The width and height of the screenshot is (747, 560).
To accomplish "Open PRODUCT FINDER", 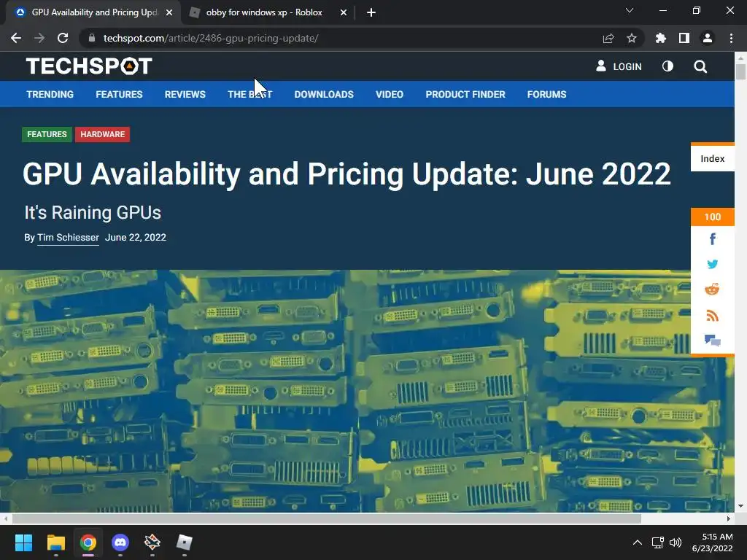I will [465, 94].
